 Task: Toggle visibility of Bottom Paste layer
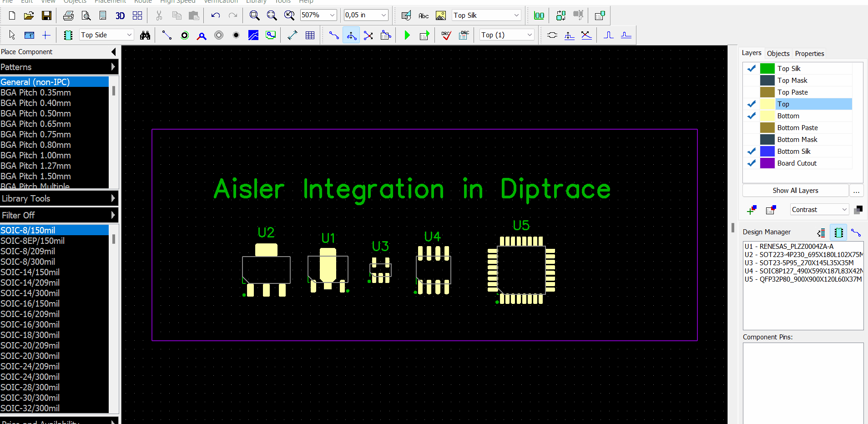coord(752,127)
